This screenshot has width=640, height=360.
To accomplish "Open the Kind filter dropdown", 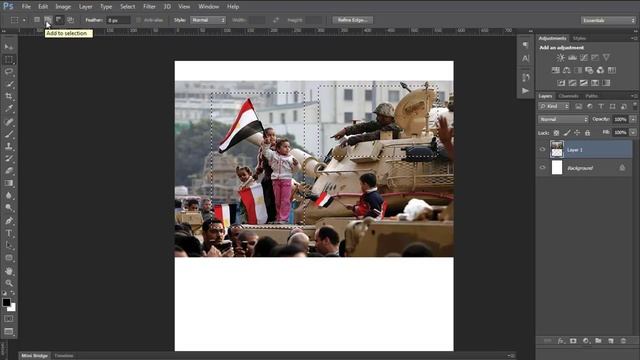I will [x=553, y=106].
